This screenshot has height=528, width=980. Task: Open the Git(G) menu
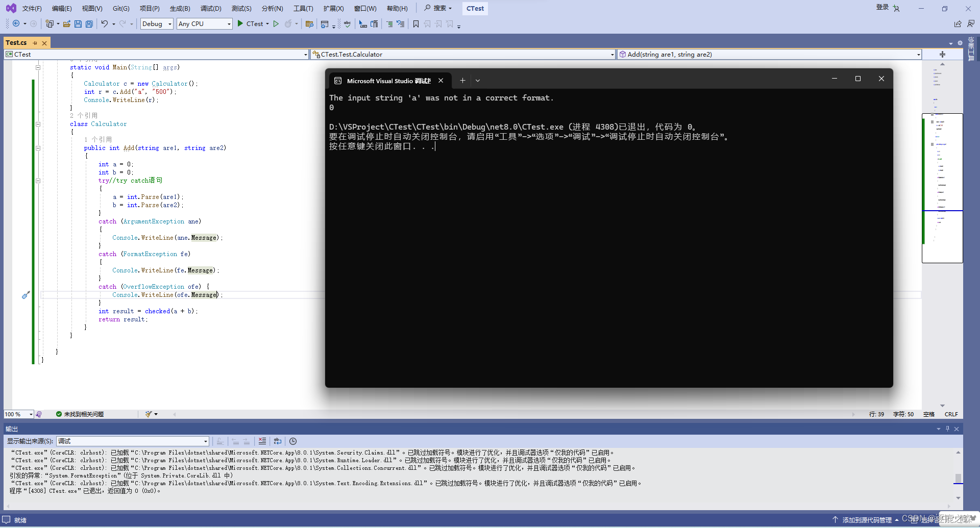pos(121,8)
